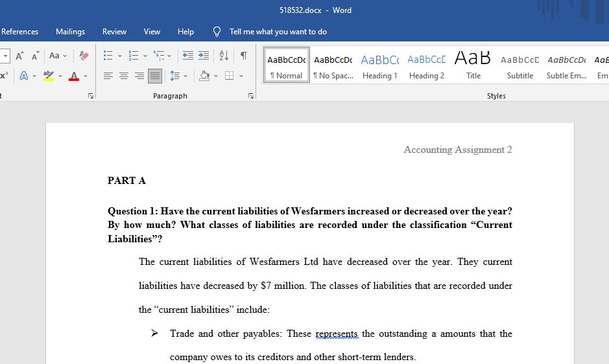
Task: Open the Mailings tab
Action: [70, 32]
